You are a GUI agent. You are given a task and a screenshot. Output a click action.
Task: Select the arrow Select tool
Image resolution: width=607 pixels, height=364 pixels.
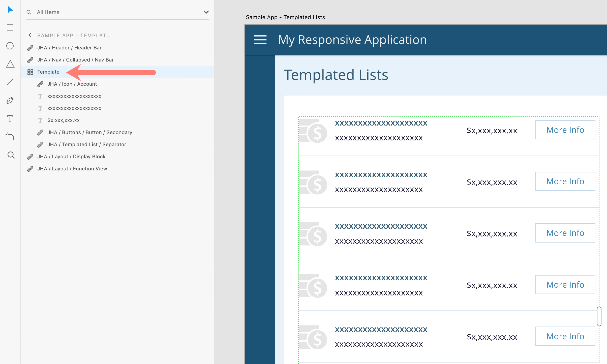10,10
